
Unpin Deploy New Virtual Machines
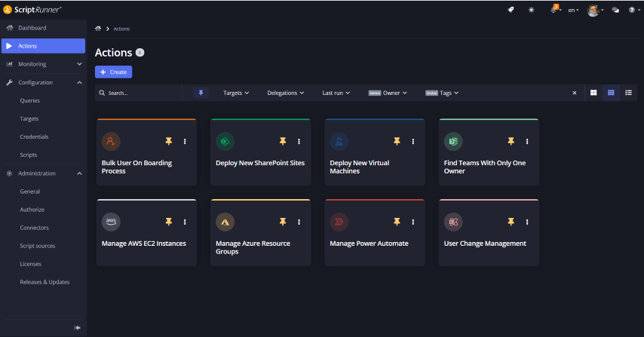(397, 141)
